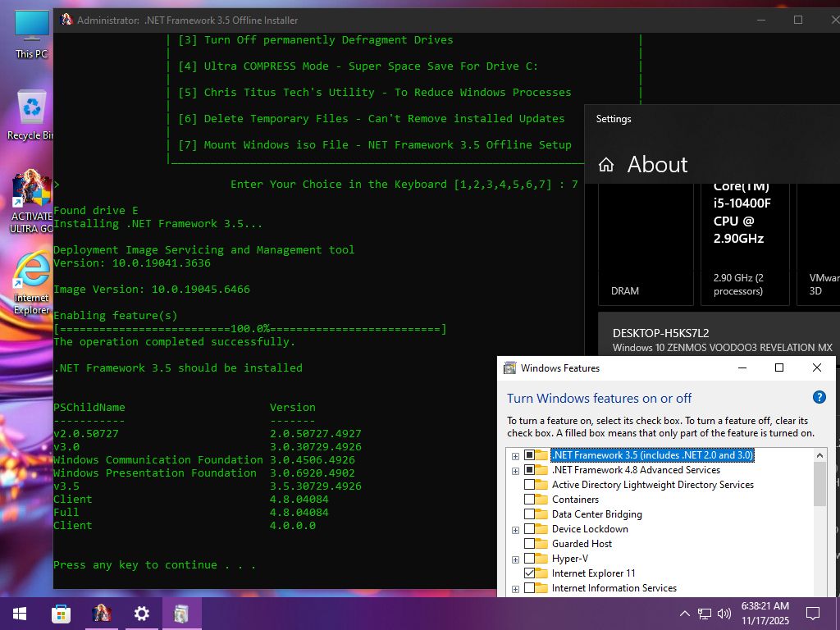
Task: Enable the Containers feature checkbox
Action: tap(529, 500)
